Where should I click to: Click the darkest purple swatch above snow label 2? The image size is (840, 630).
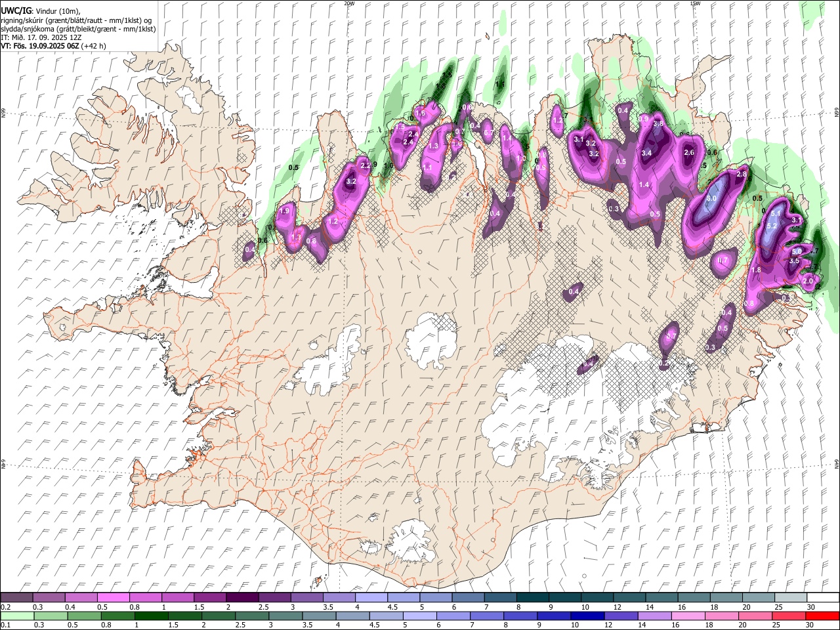pyautogui.click(x=242, y=597)
